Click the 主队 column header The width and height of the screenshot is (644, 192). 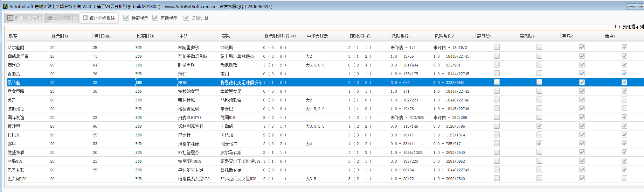point(183,36)
